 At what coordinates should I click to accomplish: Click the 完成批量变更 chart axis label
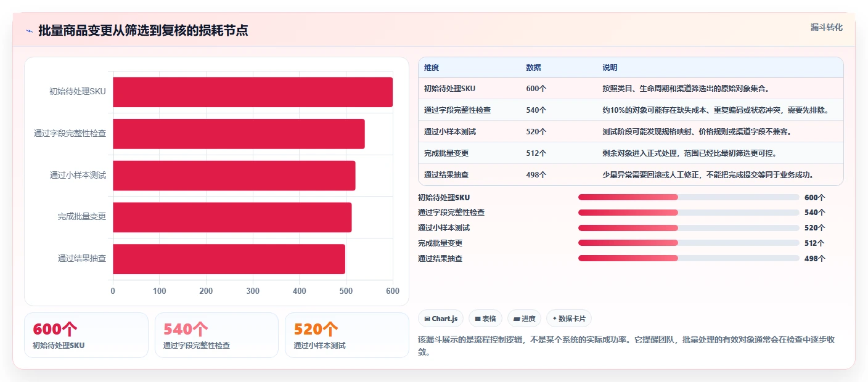click(82, 217)
